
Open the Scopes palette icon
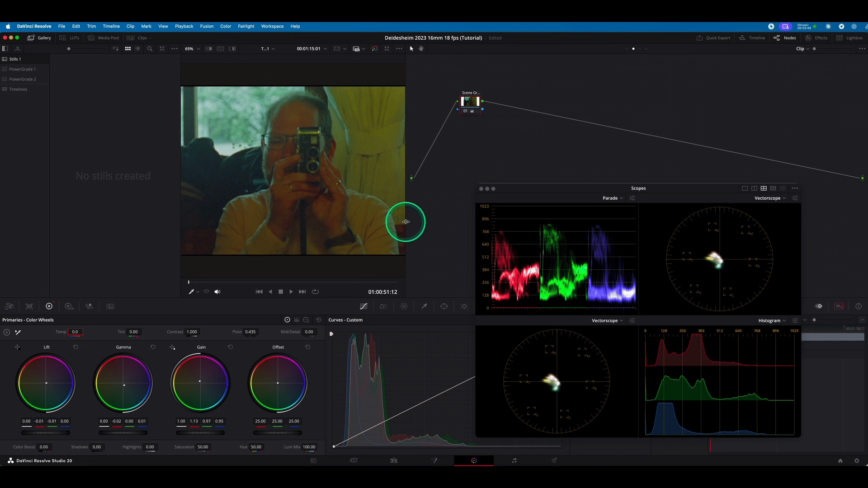click(x=839, y=306)
